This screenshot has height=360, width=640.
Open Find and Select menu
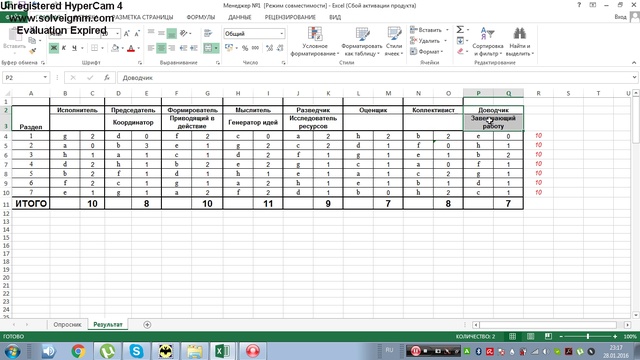520,41
